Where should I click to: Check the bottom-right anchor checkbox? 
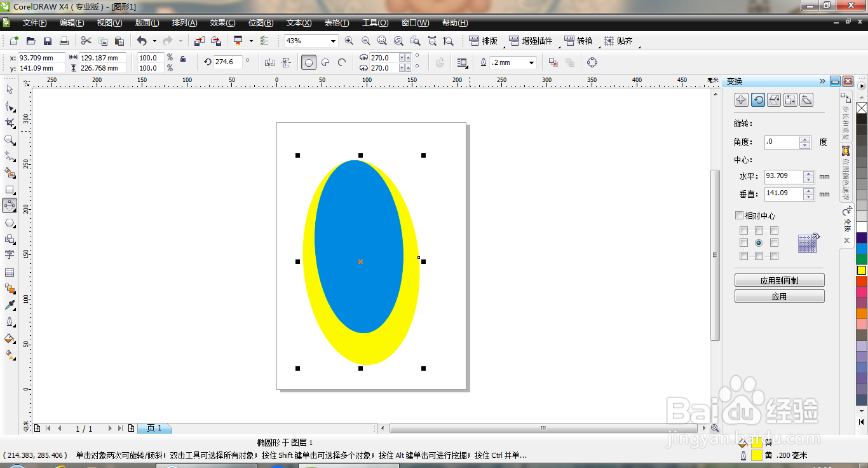coord(774,256)
